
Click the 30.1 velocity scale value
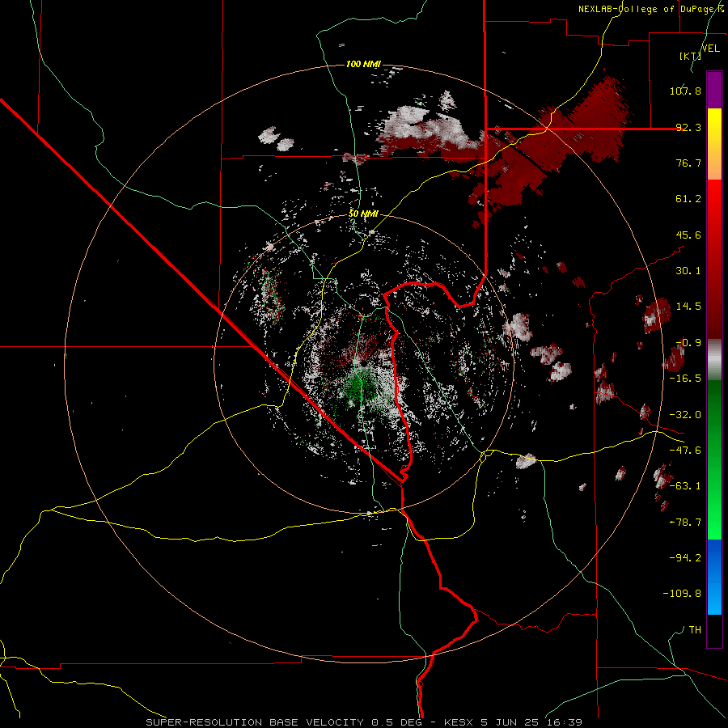point(688,271)
